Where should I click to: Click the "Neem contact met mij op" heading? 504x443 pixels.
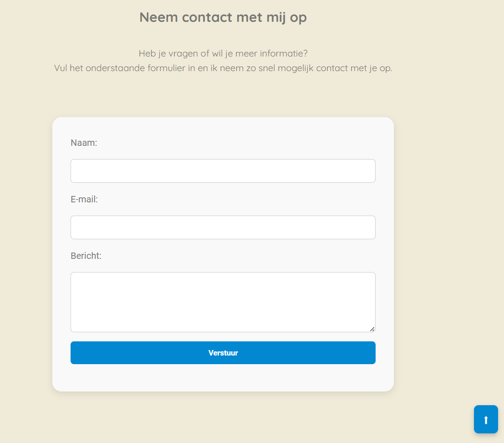tap(223, 17)
